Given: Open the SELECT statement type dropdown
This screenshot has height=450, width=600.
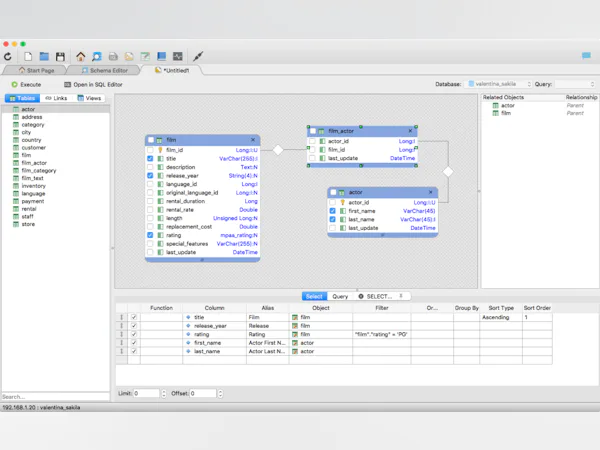Looking at the screenshot, I should 383,296.
